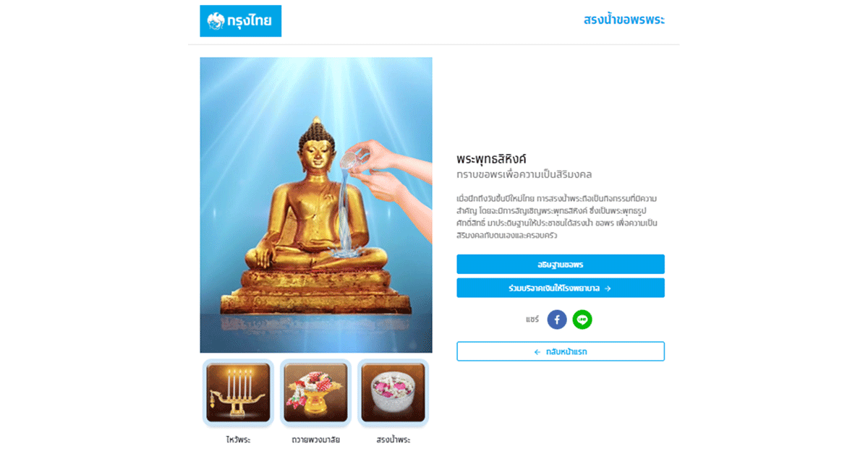Viewport: 868px width, 454px height.
Task: Go back with the กลับหน้าแรก button
Action: click(561, 351)
